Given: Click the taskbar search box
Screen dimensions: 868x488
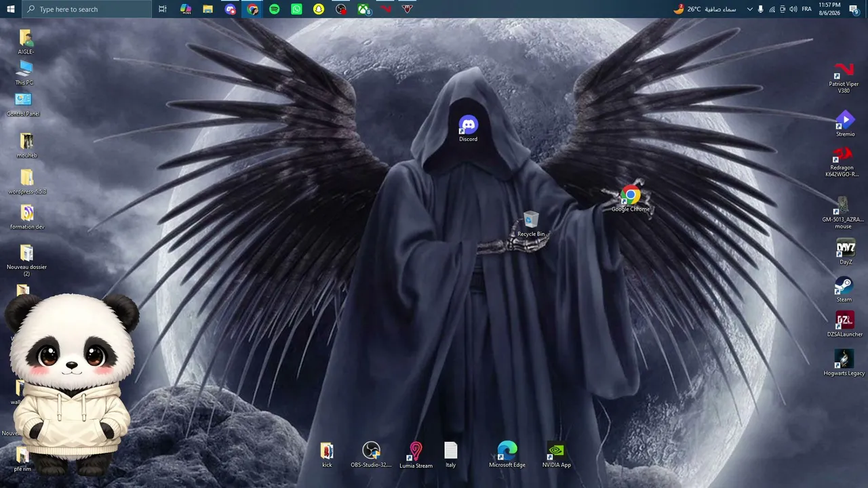Looking at the screenshot, I should pos(87,9).
